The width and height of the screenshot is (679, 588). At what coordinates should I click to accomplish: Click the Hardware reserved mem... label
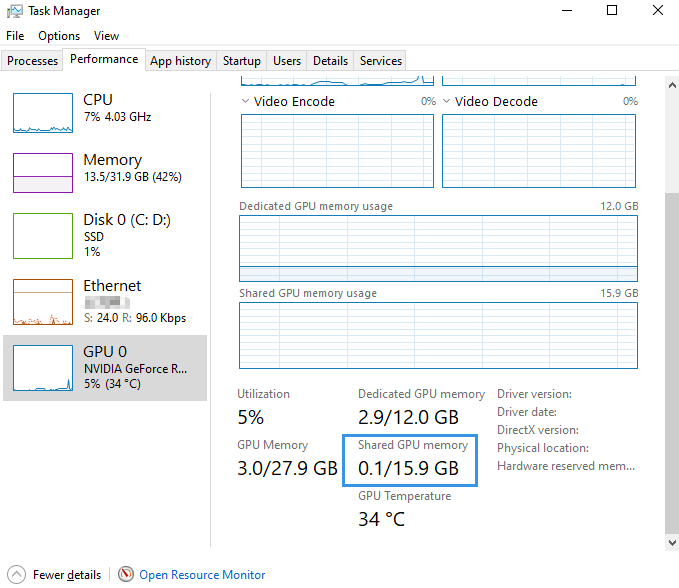pyautogui.click(x=566, y=466)
